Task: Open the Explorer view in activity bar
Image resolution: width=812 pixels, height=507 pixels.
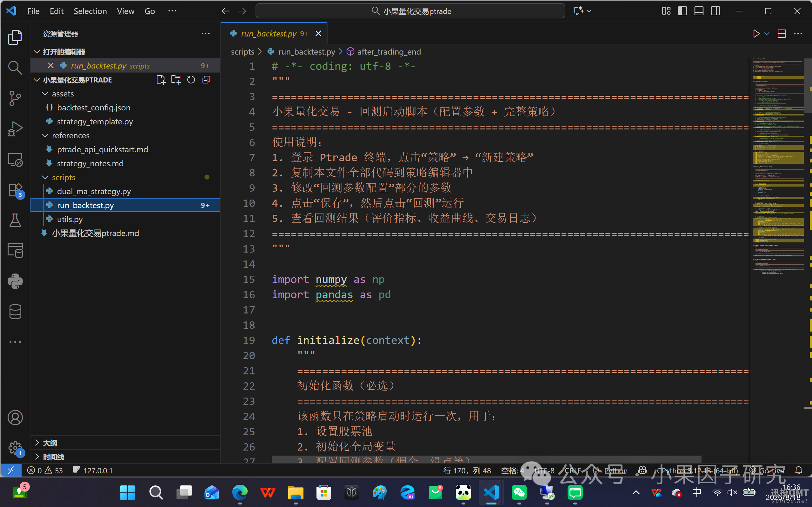Action: pos(15,37)
